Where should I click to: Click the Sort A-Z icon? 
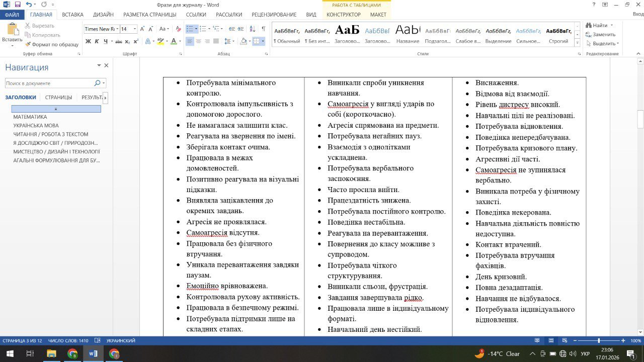tap(253, 29)
